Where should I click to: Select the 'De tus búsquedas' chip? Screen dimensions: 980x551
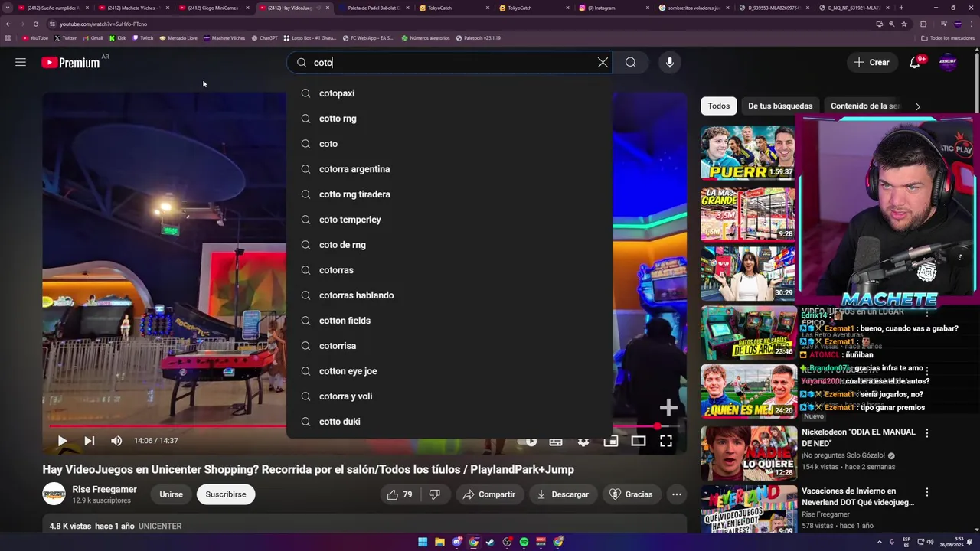(780, 106)
